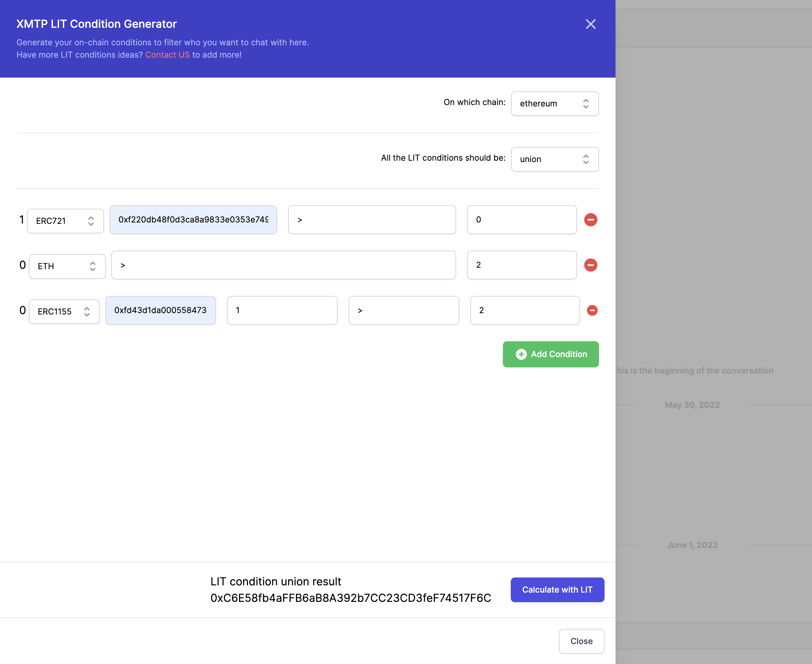Screen dimensions: 812x664
Task: Click the Contact US link
Action: coord(167,55)
